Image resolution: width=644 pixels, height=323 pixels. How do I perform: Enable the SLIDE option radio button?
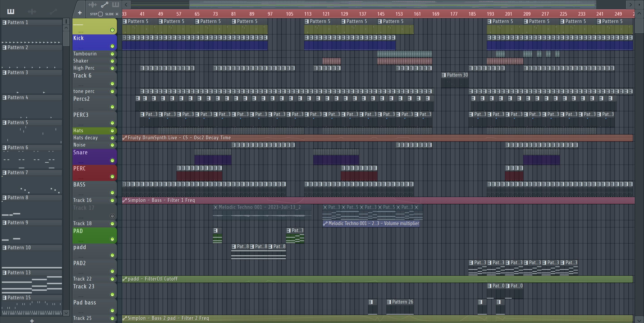pos(117,14)
